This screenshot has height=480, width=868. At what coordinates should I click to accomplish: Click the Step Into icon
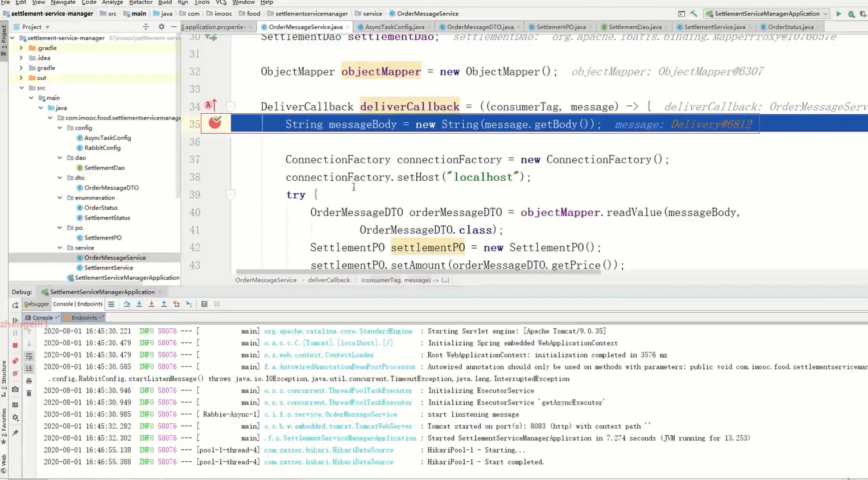(x=139, y=304)
